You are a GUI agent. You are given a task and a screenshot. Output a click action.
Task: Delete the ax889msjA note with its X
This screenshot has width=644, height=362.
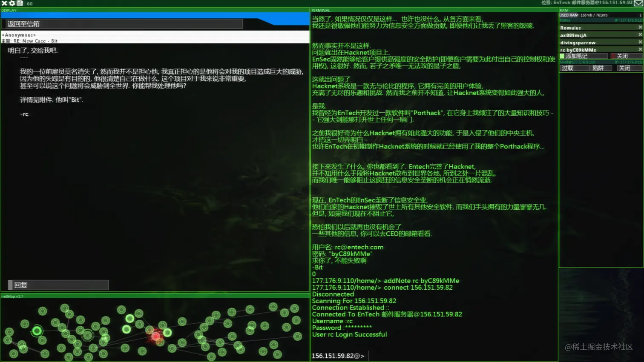pos(640,35)
